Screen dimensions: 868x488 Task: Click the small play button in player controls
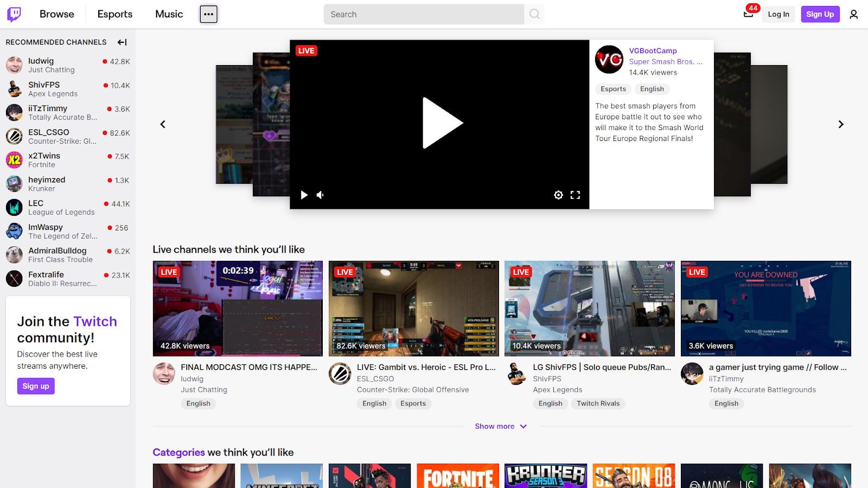point(304,195)
